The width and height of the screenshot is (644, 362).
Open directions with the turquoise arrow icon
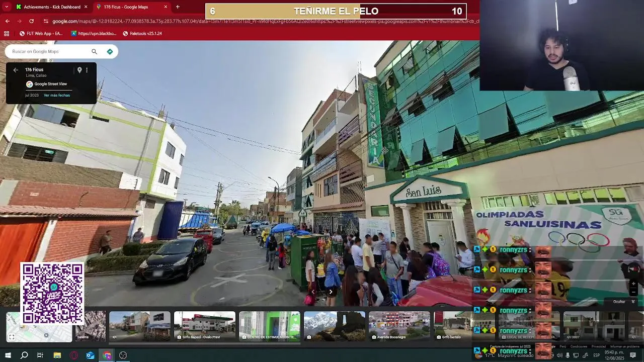click(x=110, y=51)
